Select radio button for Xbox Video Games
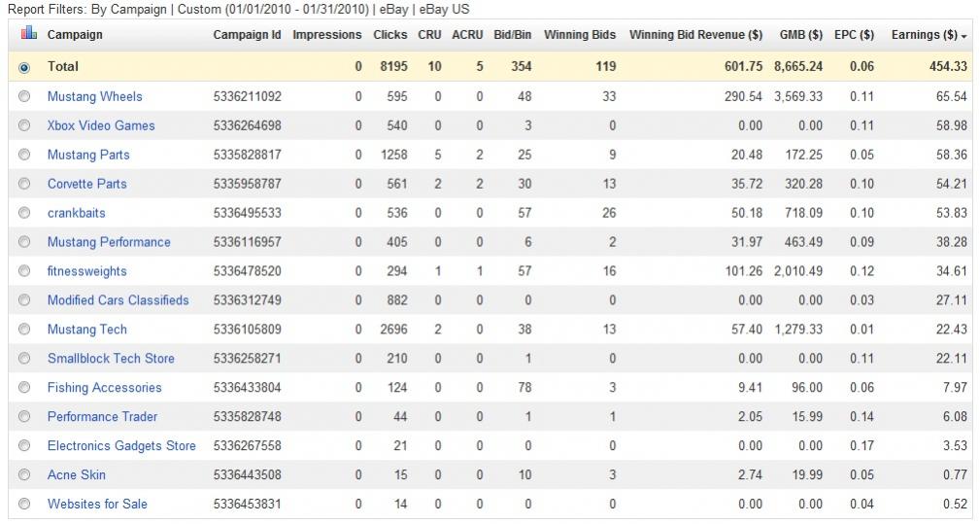The height and width of the screenshot is (524, 980). click(x=24, y=125)
